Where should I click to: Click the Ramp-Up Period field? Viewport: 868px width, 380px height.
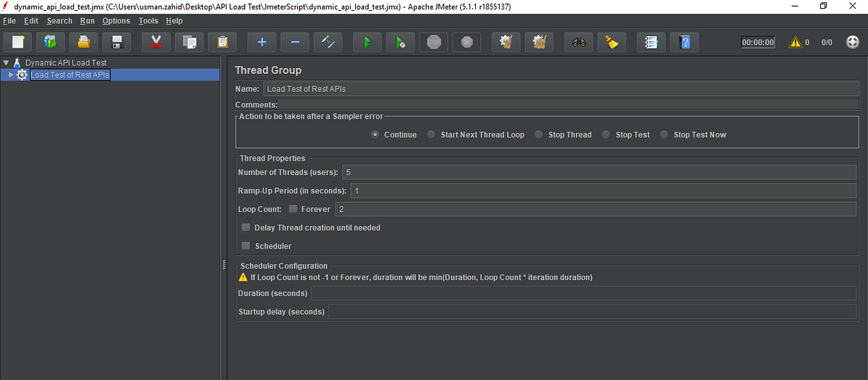(604, 190)
